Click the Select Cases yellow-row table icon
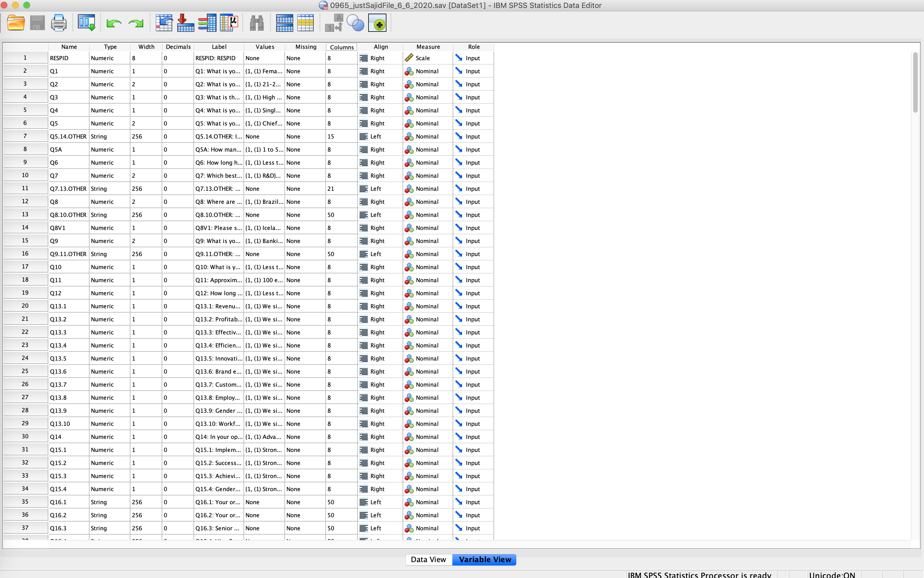Image resolution: width=924 pixels, height=578 pixels. click(305, 23)
